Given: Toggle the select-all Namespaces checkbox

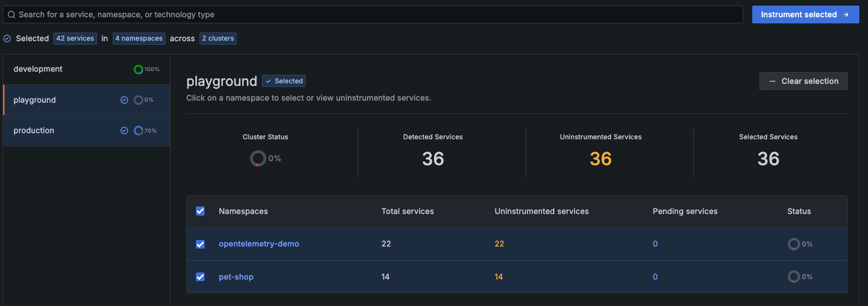Looking at the screenshot, I should tap(201, 211).
